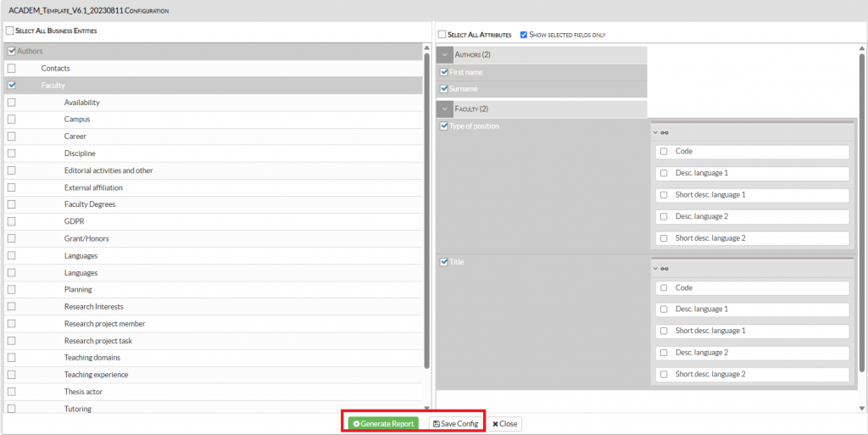The width and height of the screenshot is (868, 435).
Task: Toggle Select All Business Entities checkbox
Action: (9, 31)
